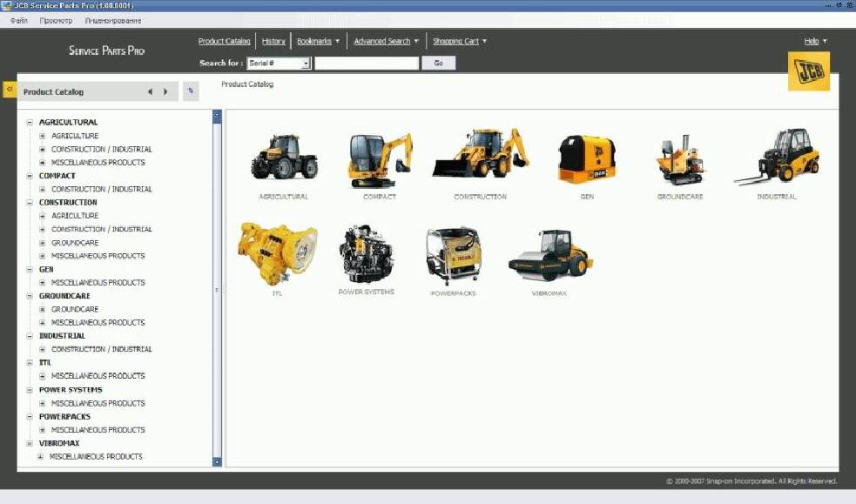This screenshot has height=504, width=856.
Task: Click the JCB Service Parts Pro title bar icon
Action: tap(6, 5)
